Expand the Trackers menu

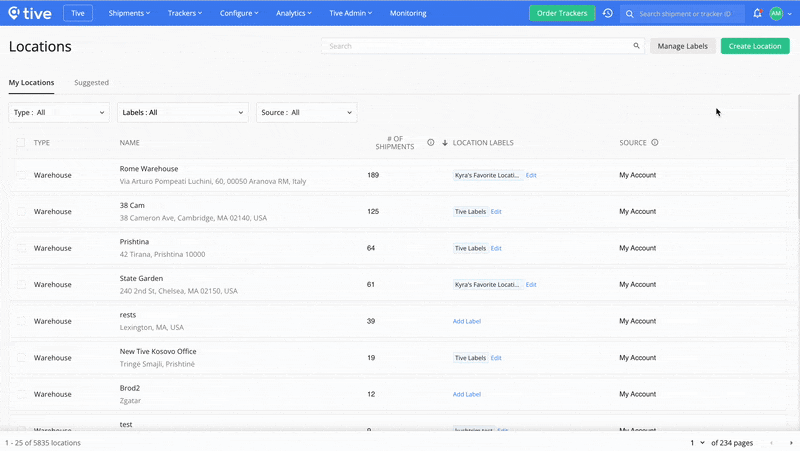(x=185, y=13)
